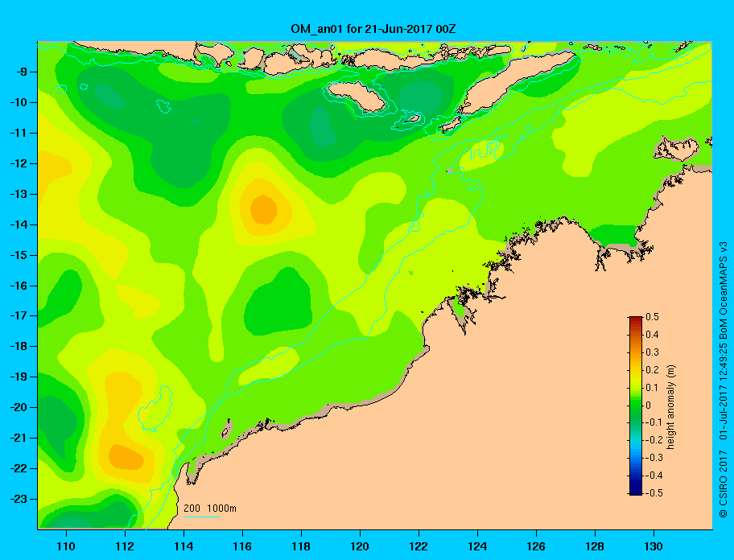Click the longitude label 120
The image size is (734, 560).
[360, 546]
